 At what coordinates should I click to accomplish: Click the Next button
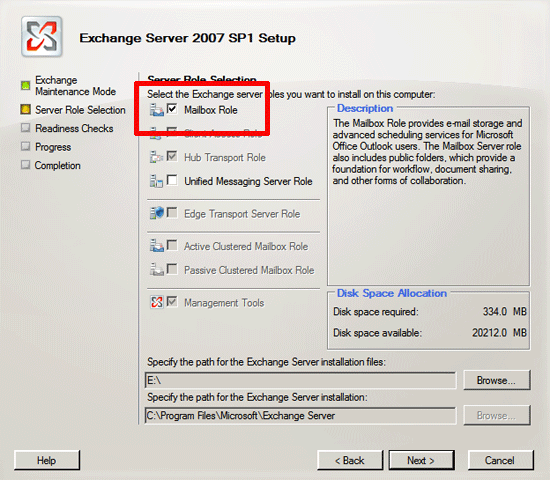point(422,460)
